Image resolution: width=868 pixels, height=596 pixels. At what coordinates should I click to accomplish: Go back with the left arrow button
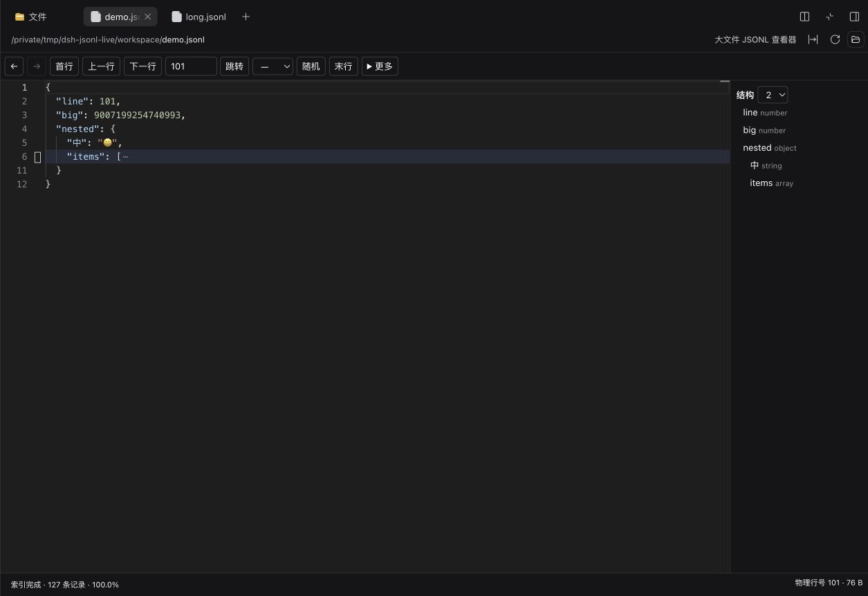[14, 66]
